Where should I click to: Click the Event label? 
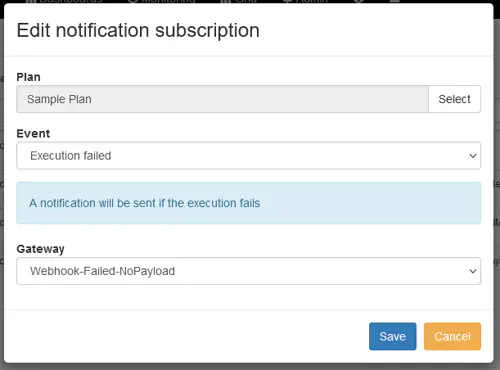(33, 134)
